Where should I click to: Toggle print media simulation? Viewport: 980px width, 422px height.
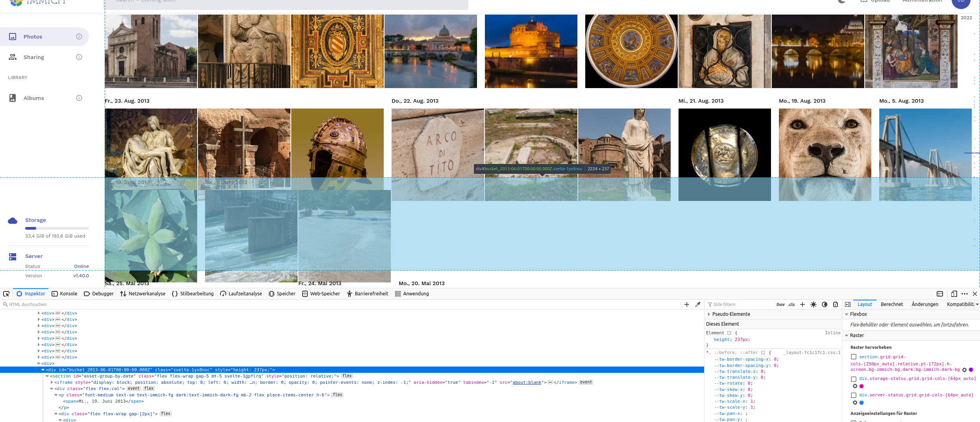[836, 304]
